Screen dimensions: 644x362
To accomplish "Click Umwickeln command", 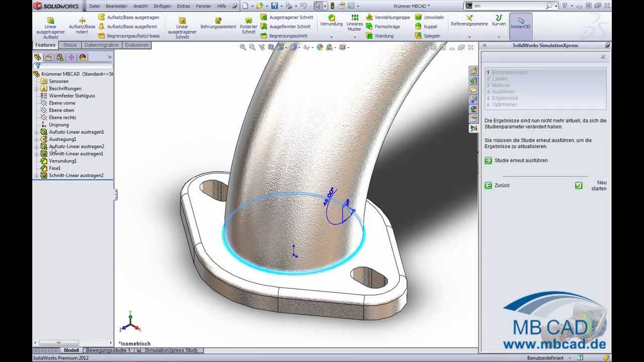I will click(x=429, y=17).
